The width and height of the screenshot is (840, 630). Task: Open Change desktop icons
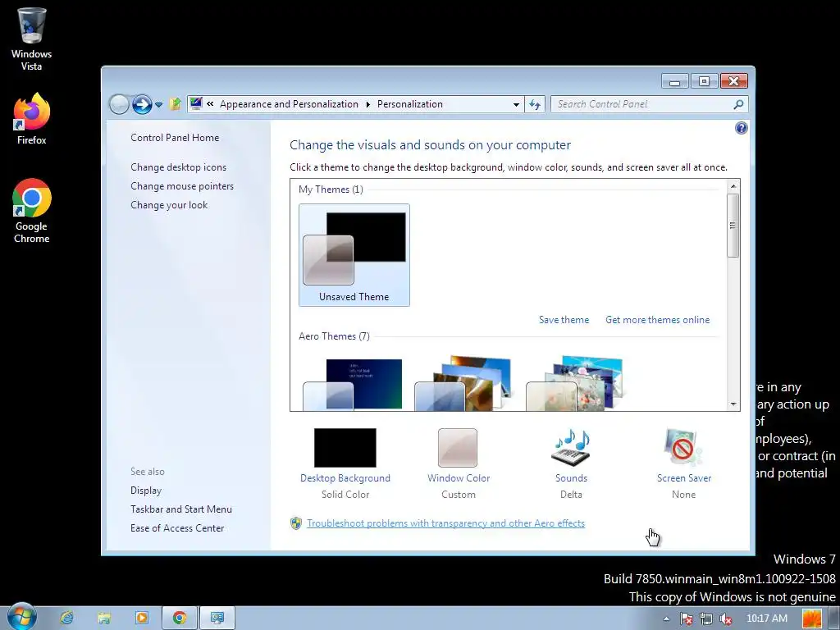[x=178, y=167]
